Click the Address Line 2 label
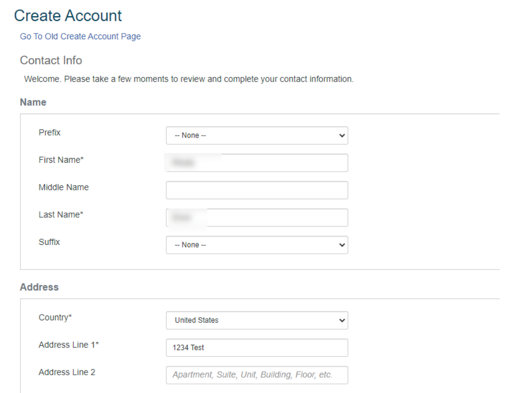Image resolution: width=532 pixels, height=393 pixels. pyautogui.click(x=66, y=373)
